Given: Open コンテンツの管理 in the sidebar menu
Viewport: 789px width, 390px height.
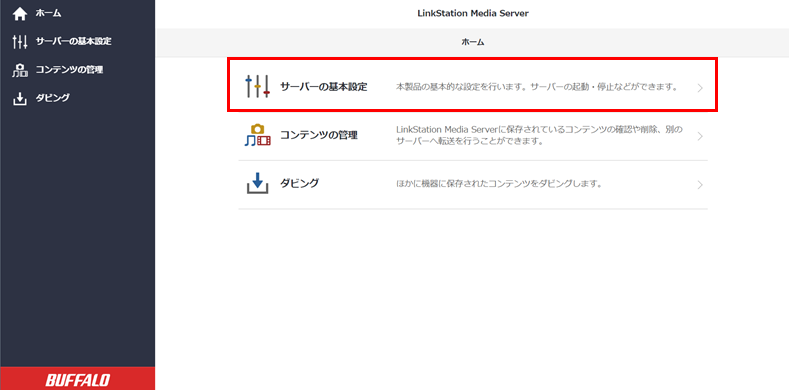Looking at the screenshot, I should [x=69, y=70].
